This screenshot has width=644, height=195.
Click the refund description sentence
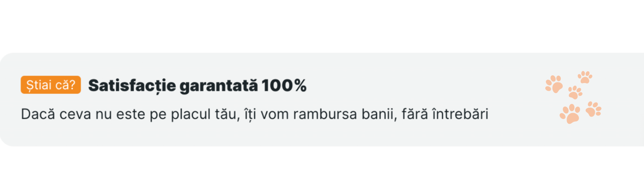click(255, 114)
